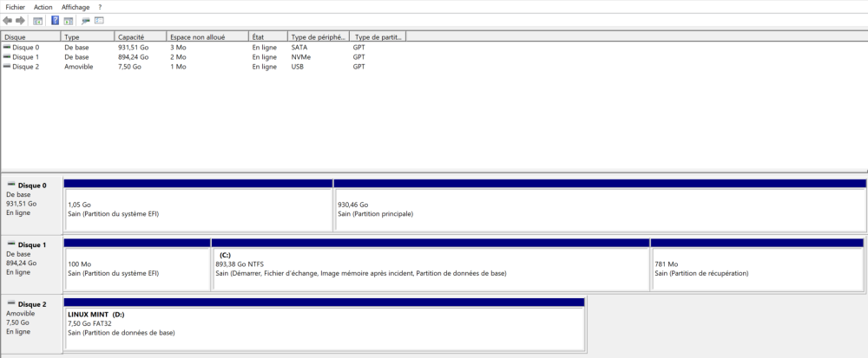Click the 931,51 Go capacity cell
The height and width of the screenshot is (358, 868).
[134, 48]
